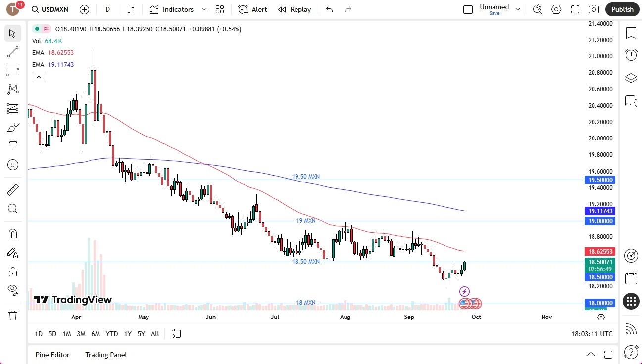Open the Trading Panel tab
642x364 pixels.
[105, 355]
